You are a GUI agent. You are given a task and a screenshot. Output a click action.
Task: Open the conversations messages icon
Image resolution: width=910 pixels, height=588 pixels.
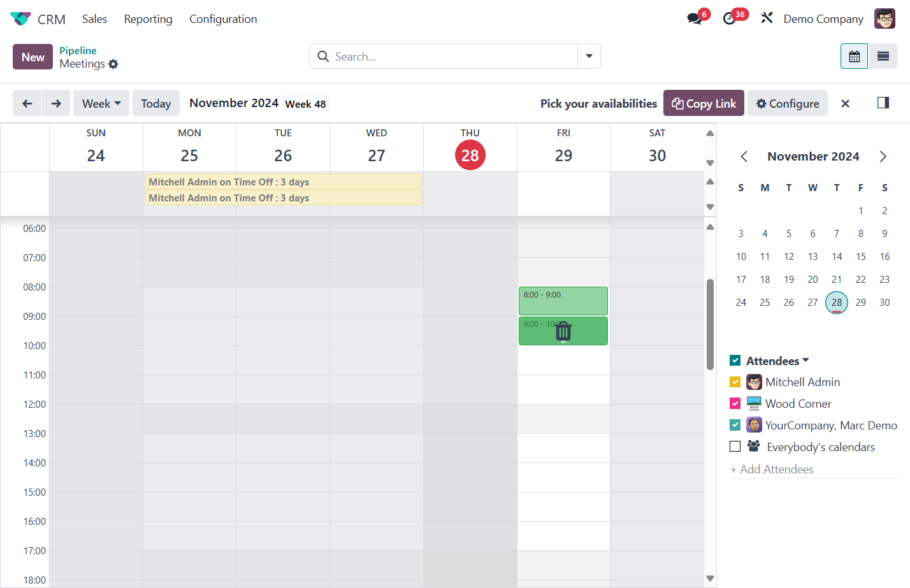pos(695,18)
